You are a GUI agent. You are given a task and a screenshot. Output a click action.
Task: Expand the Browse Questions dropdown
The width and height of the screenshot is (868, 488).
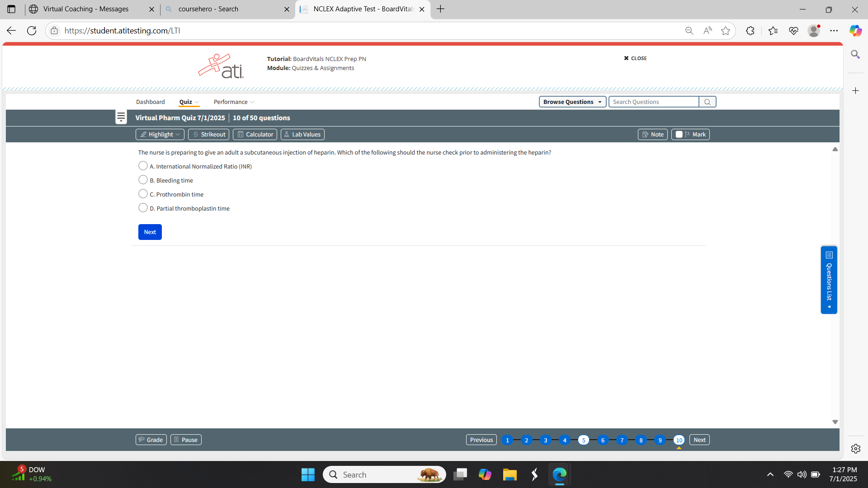click(572, 102)
